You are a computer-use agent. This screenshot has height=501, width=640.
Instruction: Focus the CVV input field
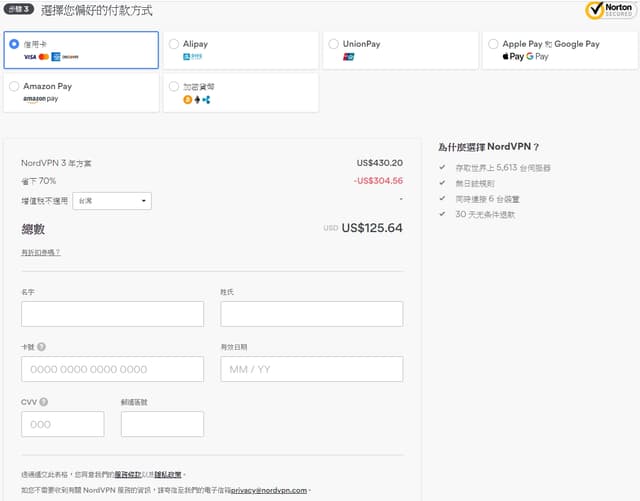(x=63, y=424)
